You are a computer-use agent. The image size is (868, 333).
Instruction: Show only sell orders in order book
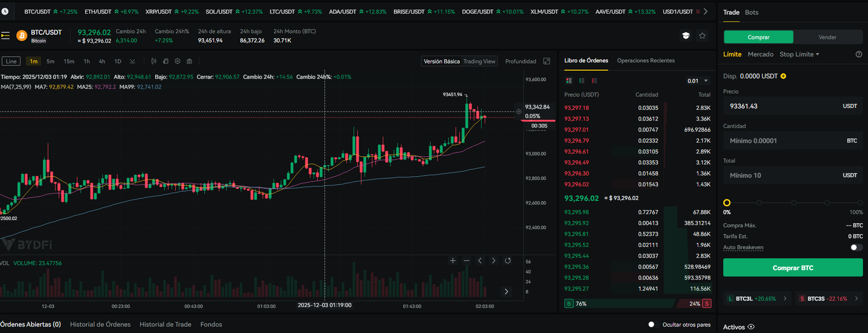pos(594,81)
